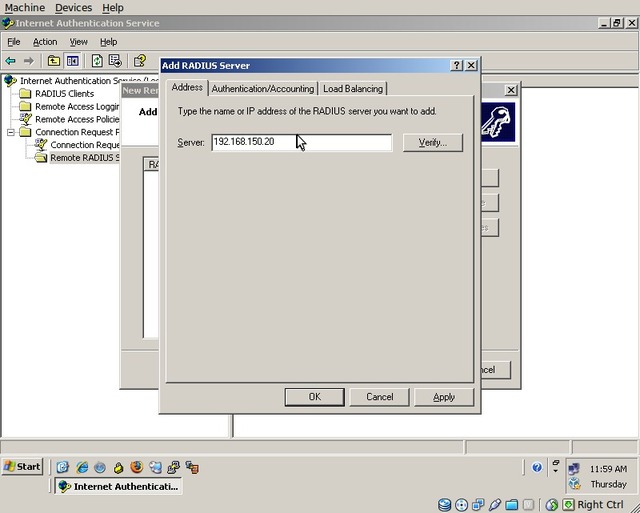Click the Apply button

click(444, 397)
